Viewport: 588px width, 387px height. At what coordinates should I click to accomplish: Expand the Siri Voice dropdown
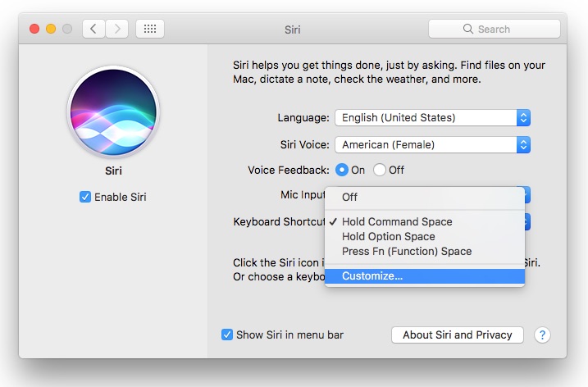pos(432,144)
